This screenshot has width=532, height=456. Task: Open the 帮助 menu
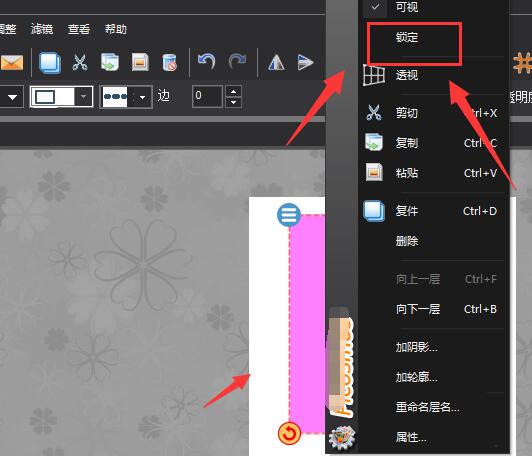click(x=116, y=29)
